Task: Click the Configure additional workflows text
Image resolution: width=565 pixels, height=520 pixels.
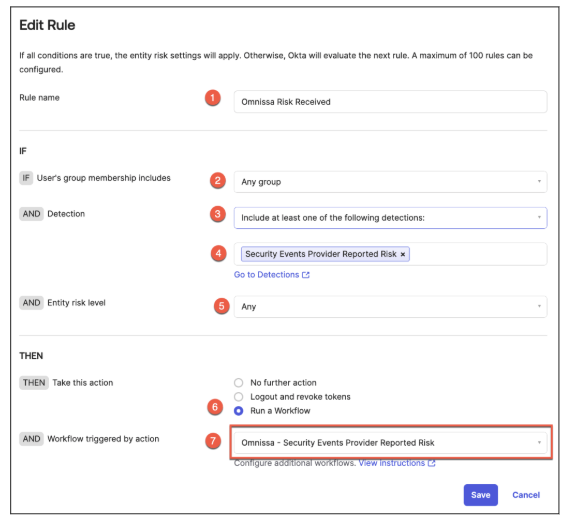Action: (x=295, y=463)
